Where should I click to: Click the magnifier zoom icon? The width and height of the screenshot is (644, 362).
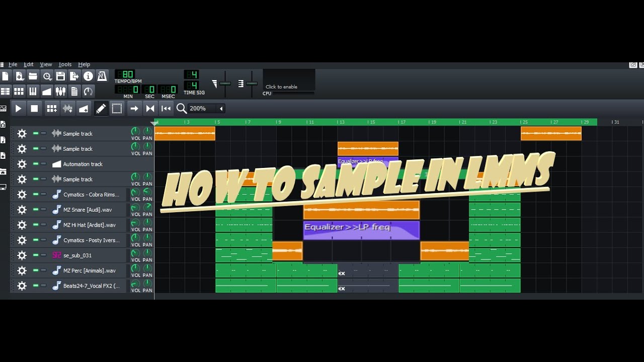pyautogui.click(x=181, y=108)
